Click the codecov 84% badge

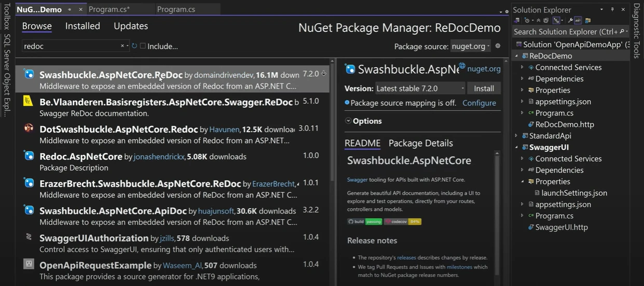coord(403,221)
